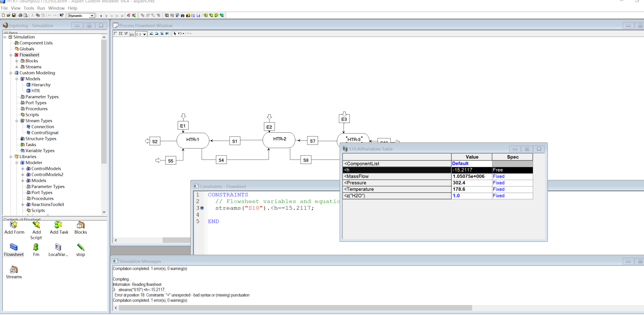Select the Globals tree item

(x=27, y=49)
